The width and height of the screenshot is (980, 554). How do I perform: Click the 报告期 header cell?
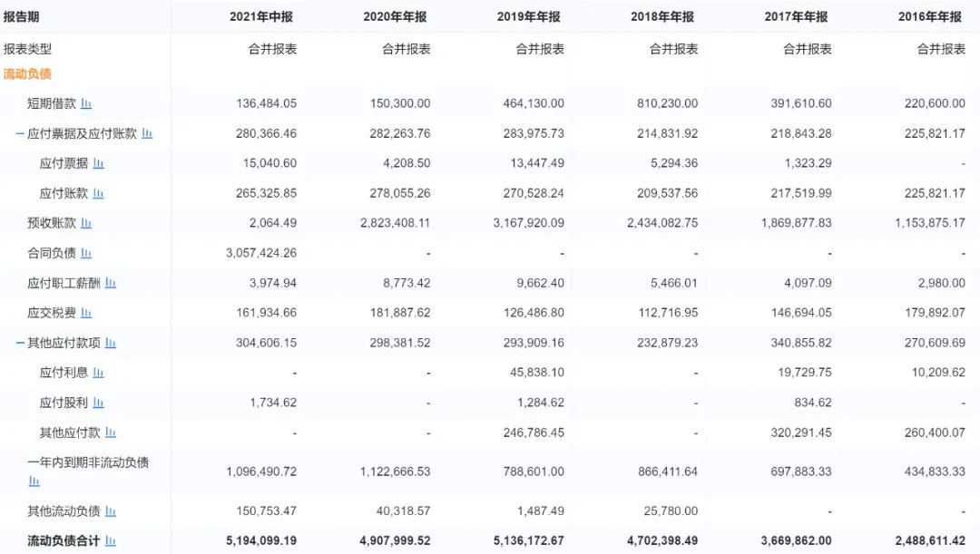[22, 16]
